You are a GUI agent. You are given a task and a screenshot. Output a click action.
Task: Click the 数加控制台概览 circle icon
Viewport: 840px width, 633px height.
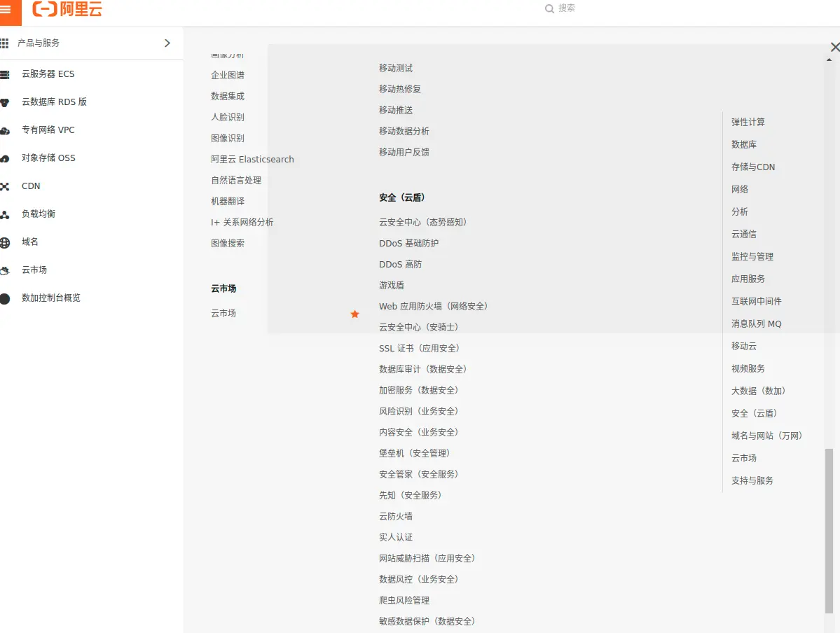[x=5, y=299]
